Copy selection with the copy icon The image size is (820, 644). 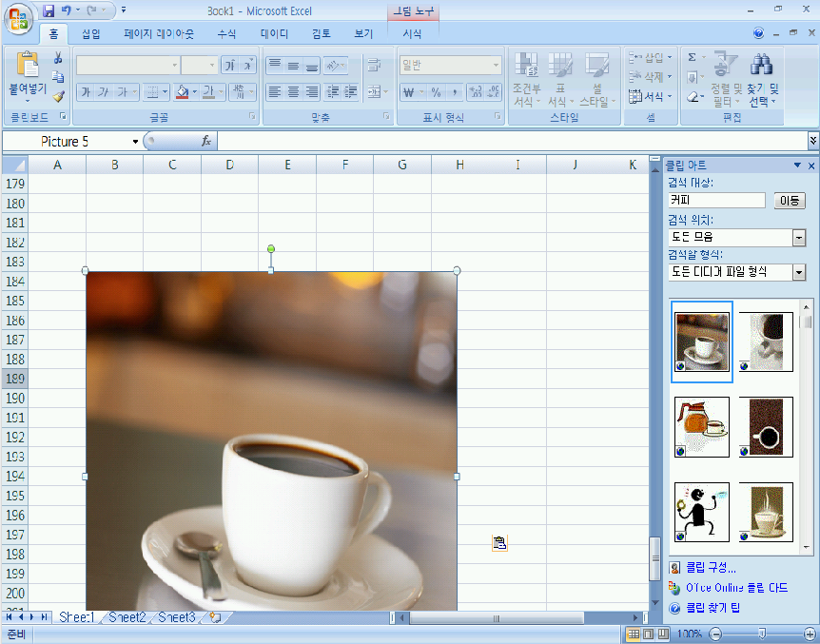click(x=58, y=77)
